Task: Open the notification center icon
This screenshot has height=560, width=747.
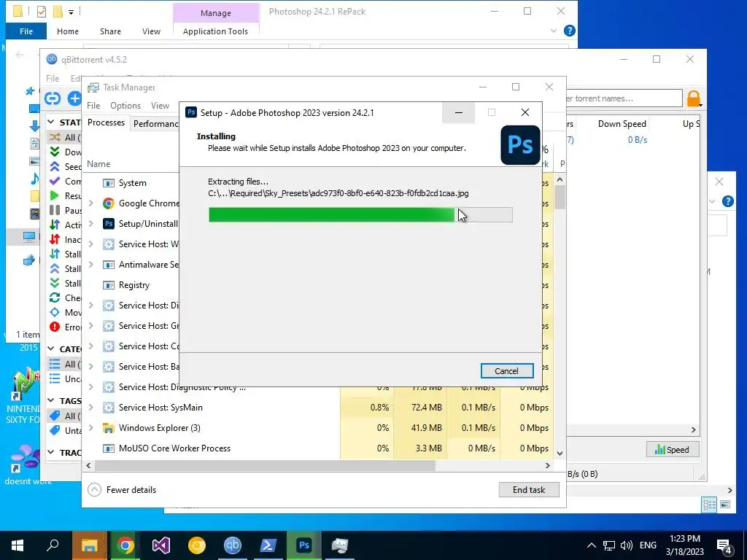Action: pos(724,546)
